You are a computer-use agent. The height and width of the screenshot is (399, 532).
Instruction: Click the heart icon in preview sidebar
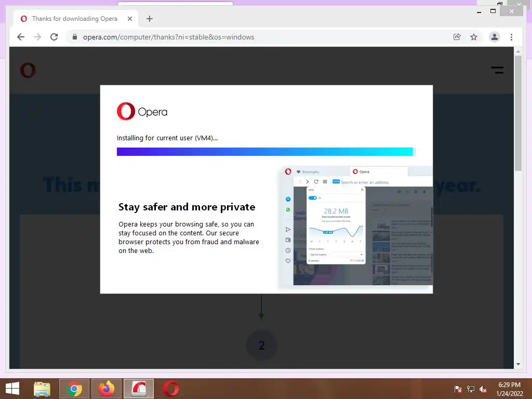tap(288, 261)
